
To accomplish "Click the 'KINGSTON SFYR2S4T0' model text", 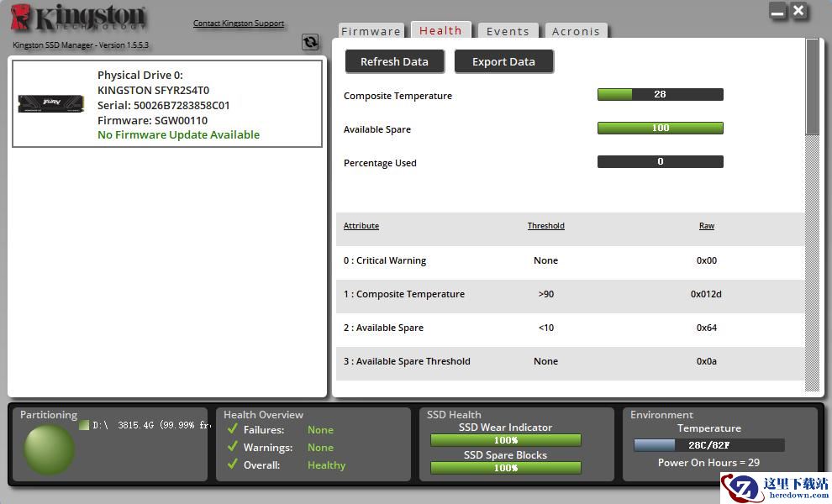I will point(153,90).
